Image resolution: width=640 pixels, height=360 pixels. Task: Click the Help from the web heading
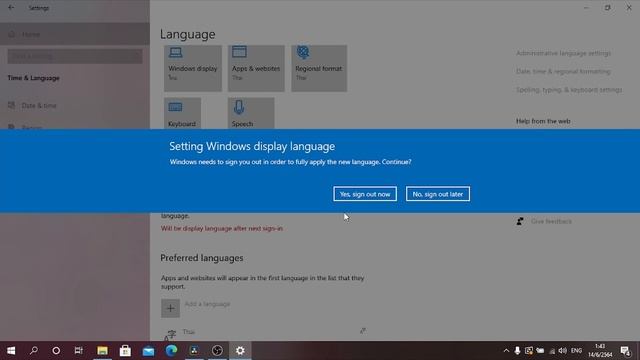(x=543, y=121)
